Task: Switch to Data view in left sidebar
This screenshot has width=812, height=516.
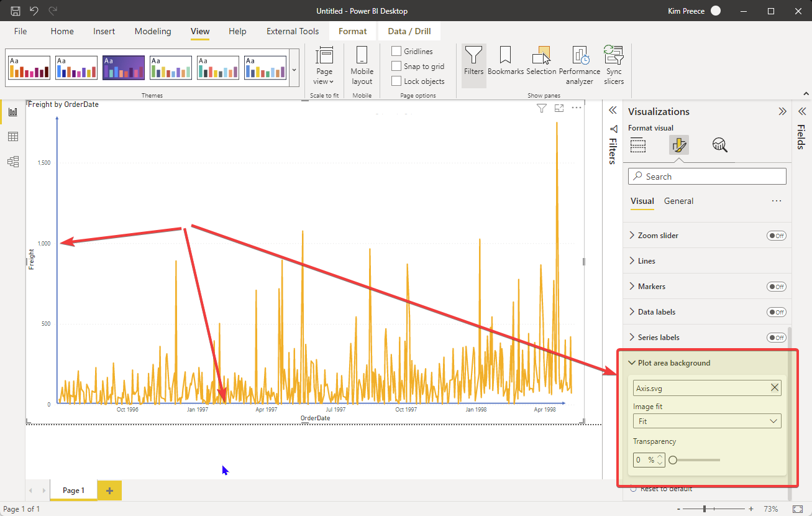Action: coord(12,137)
